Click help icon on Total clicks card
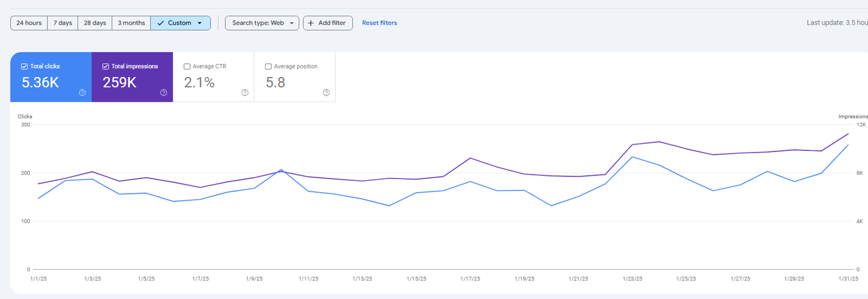868x299 pixels. [x=82, y=92]
